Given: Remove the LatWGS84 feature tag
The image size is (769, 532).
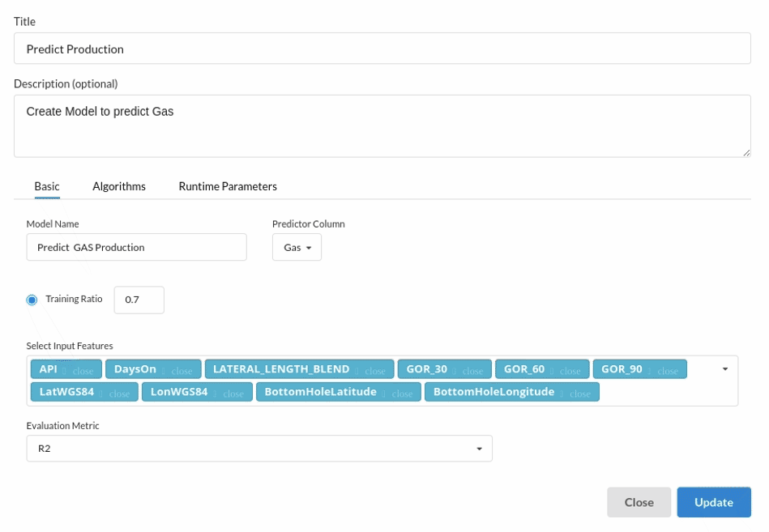Looking at the screenshot, I should point(119,394).
